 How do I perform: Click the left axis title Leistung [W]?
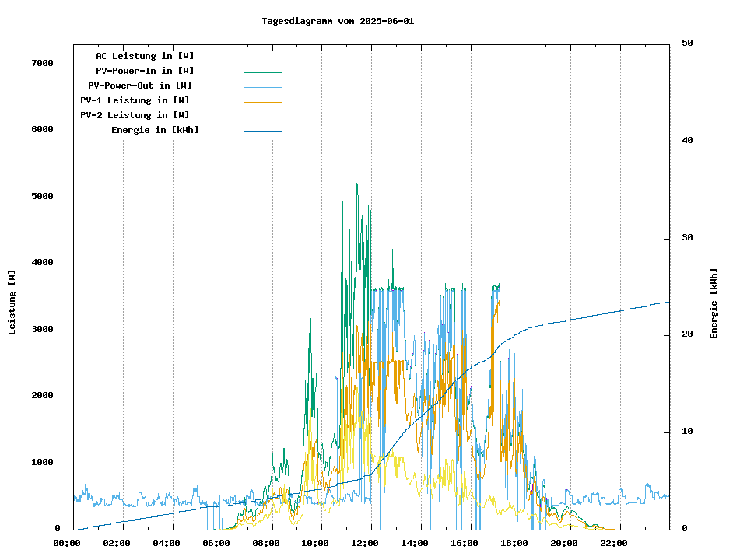pyautogui.click(x=12, y=302)
